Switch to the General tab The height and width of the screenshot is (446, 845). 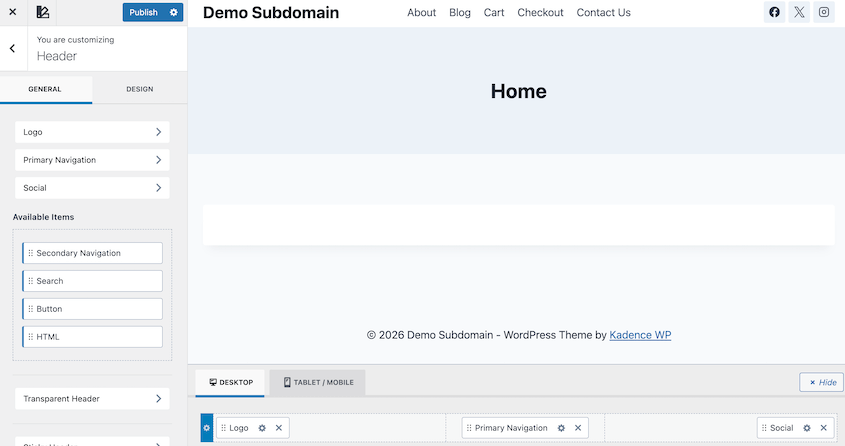coord(45,89)
